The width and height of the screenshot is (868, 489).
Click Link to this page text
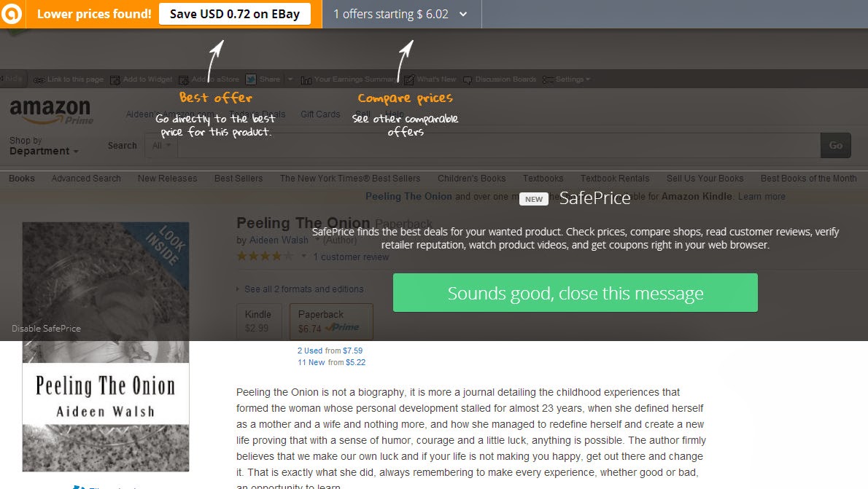(75, 79)
